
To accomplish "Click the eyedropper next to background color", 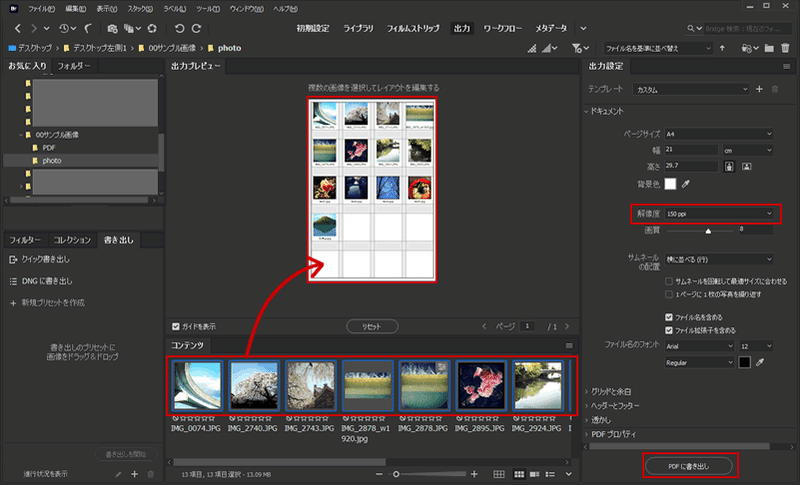I will click(686, 184).
